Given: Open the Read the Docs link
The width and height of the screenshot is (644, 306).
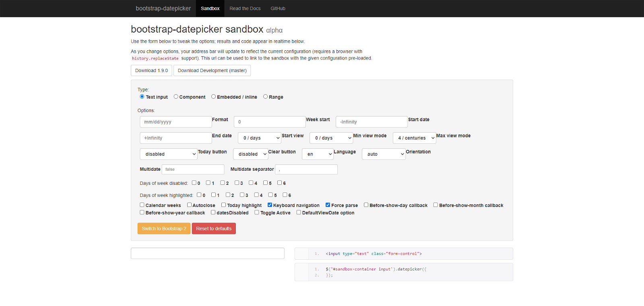Looking at the screenshot, I should point(245,8).
